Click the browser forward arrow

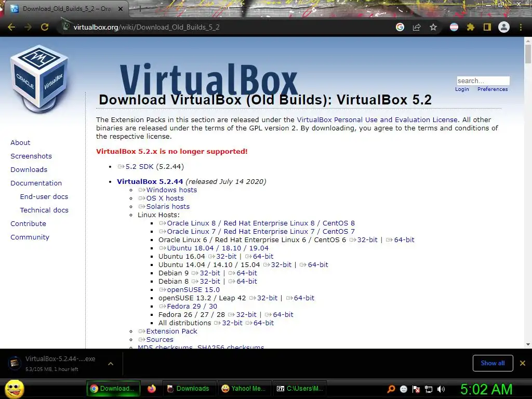pyautogui.click(x=28, y=27)
